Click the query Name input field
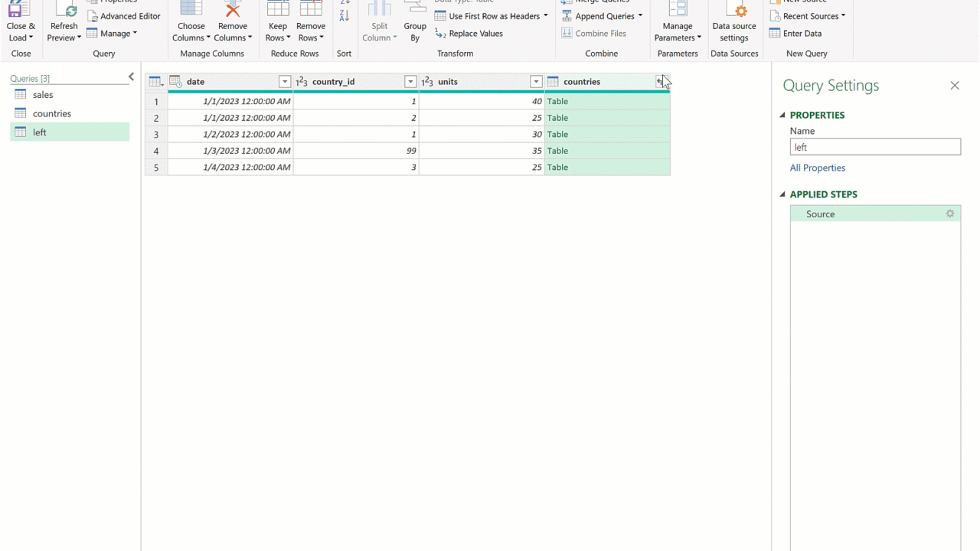 [x=874, y=148]
